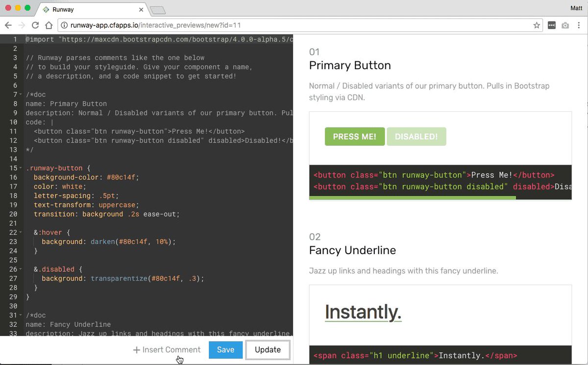This screenshot has height=365, width=588.
Task: Fold the &:hover rule at line 22
Action: 20,233
